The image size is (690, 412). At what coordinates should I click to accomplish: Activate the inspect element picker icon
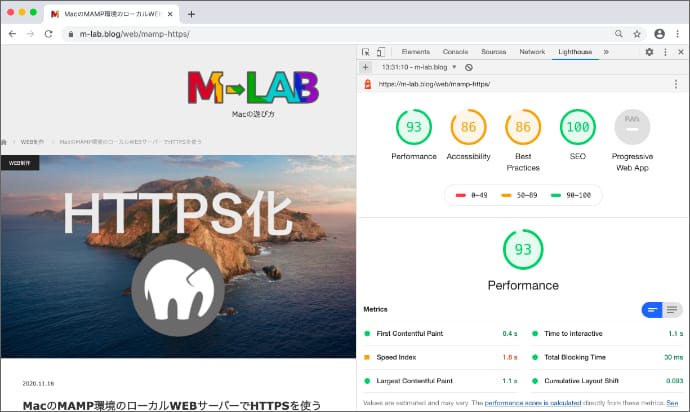(x=366, y=52)
